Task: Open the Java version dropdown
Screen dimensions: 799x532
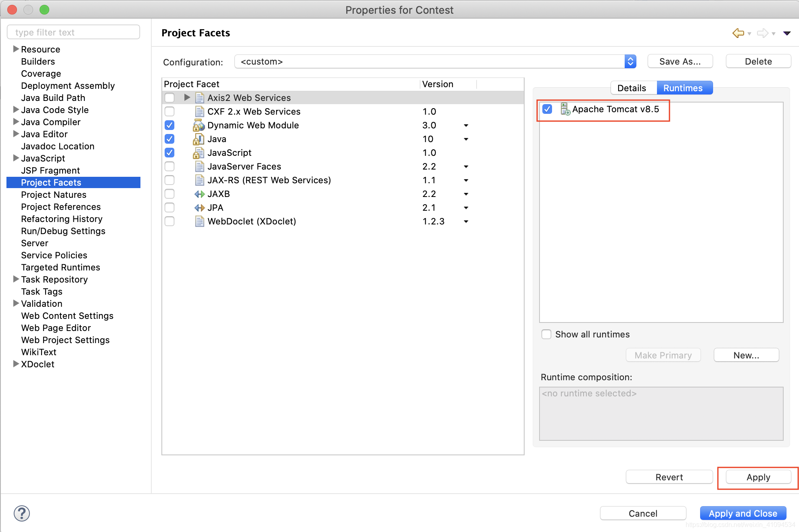Action: [x=466, y=139]
